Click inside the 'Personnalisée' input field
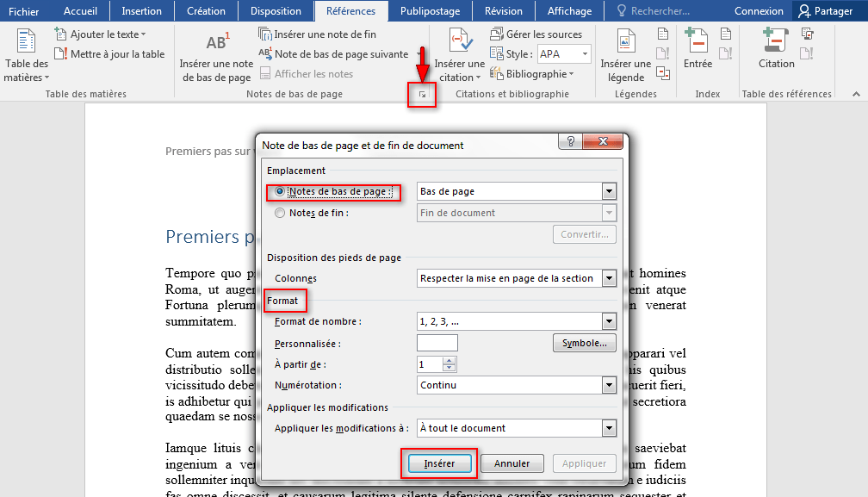 click(437, 342)
